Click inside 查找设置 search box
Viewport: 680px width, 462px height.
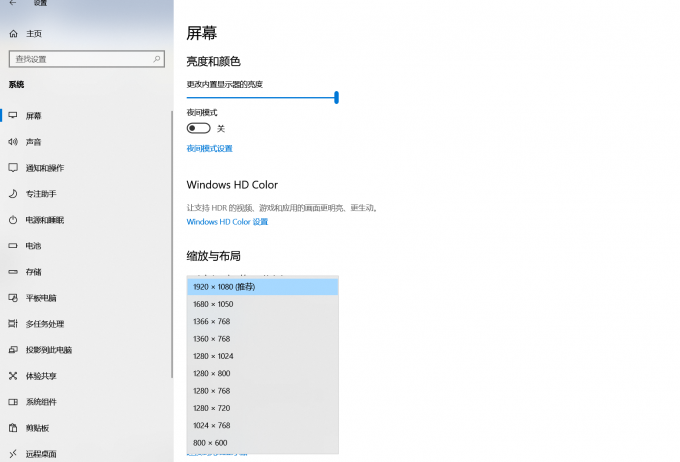coord(87,59)
